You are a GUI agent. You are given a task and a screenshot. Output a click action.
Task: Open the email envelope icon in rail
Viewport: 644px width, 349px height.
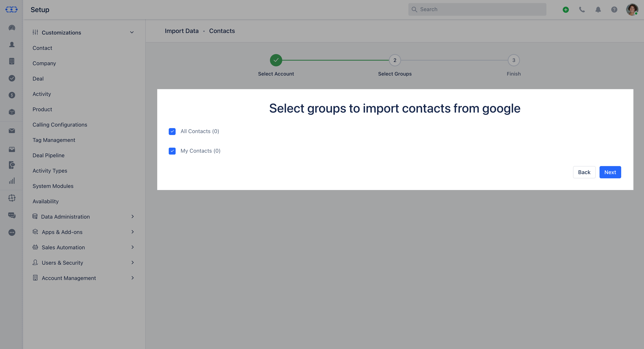coord(12,131)
